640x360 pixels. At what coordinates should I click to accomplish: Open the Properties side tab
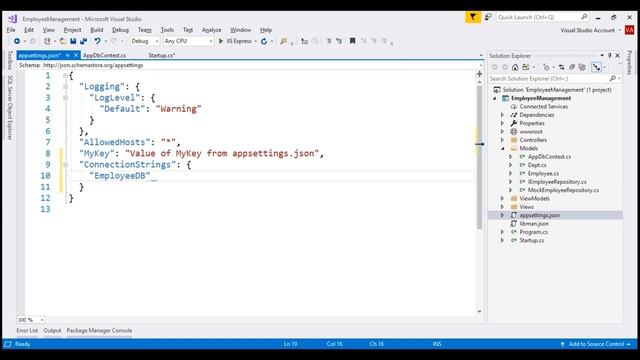pyautogui.click(x=629, y=62)
